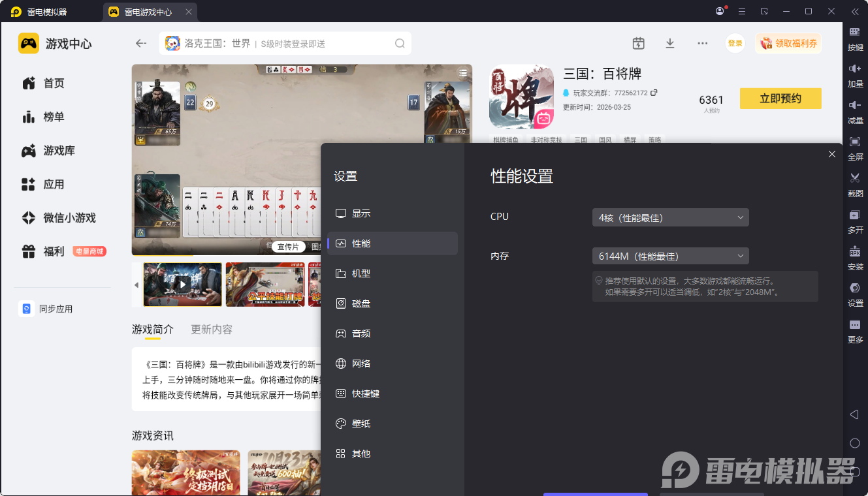Viewport: 868px width, 496px height.
Task: Focus the 洛克王国：世界 search field
Action: (285, 44)
